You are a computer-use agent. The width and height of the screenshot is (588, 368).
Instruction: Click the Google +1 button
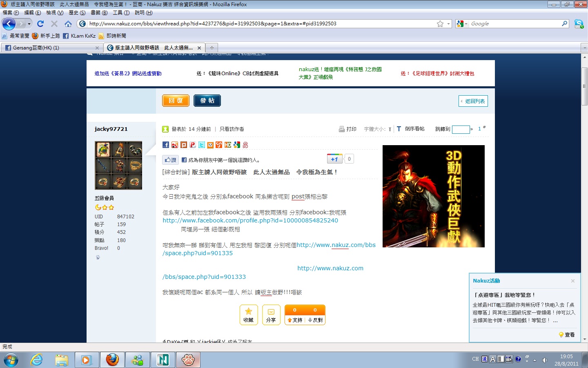pyautogui.click(x=334, y=159)
